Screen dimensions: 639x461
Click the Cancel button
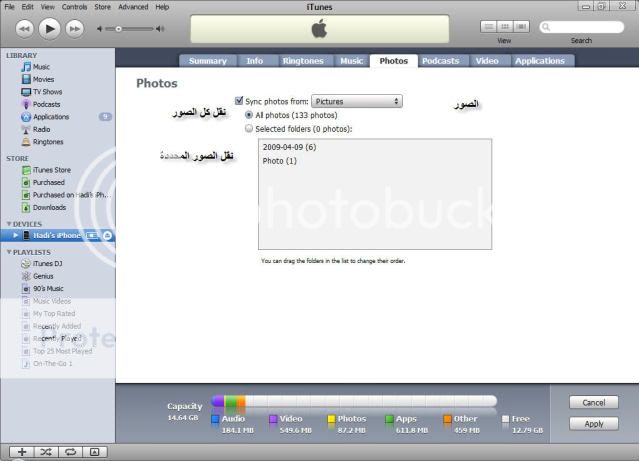(594, 403)
